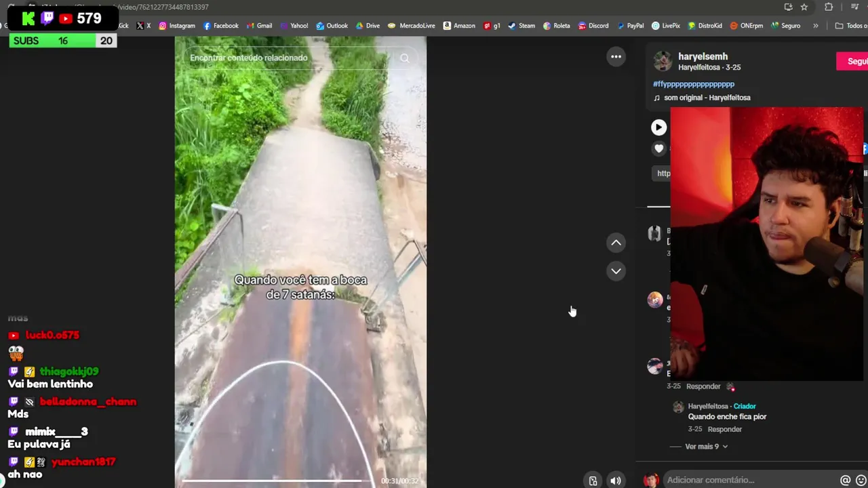Click the 'Quando enche fica pior' comment text
Image resolution: width=868 pixels, height=488 pixels.
pos(727,417)
